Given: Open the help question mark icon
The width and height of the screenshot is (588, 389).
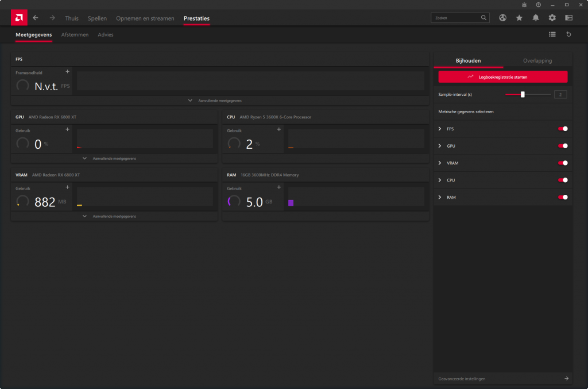Looking at the screenshot, I should coord(538,5).
